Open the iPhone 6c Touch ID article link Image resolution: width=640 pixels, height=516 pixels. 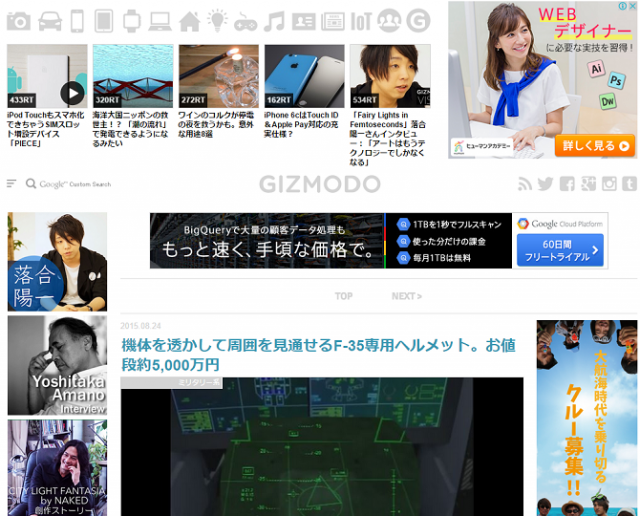pyautogui.click(x=301, y=125)
